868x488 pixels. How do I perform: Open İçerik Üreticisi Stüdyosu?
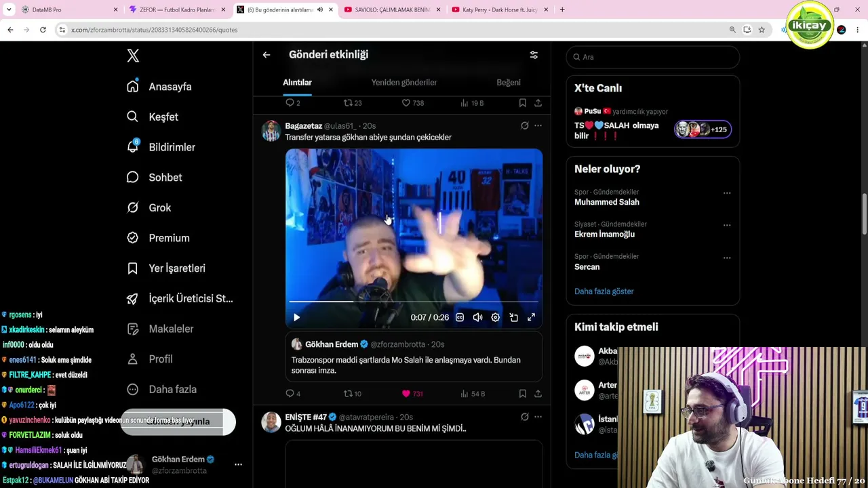180,299
